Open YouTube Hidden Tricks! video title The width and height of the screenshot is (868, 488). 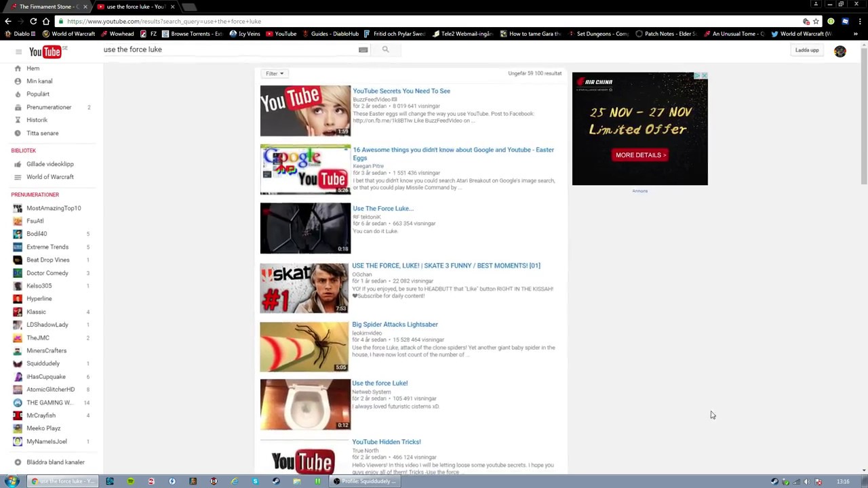[387, 442]
